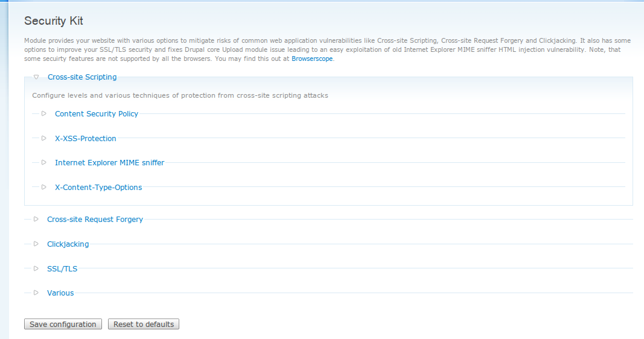The height and width of the screenshot is (339, 644).
Task: Collapse the Cross-site Scripting triangle icon
Action: [x=36, y=77]
